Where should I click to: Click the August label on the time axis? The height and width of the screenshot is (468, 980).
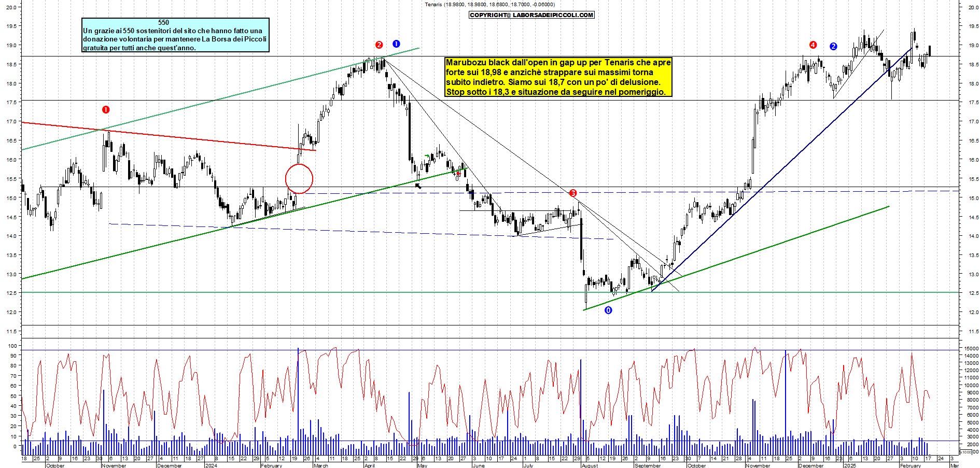coord(590,465)
